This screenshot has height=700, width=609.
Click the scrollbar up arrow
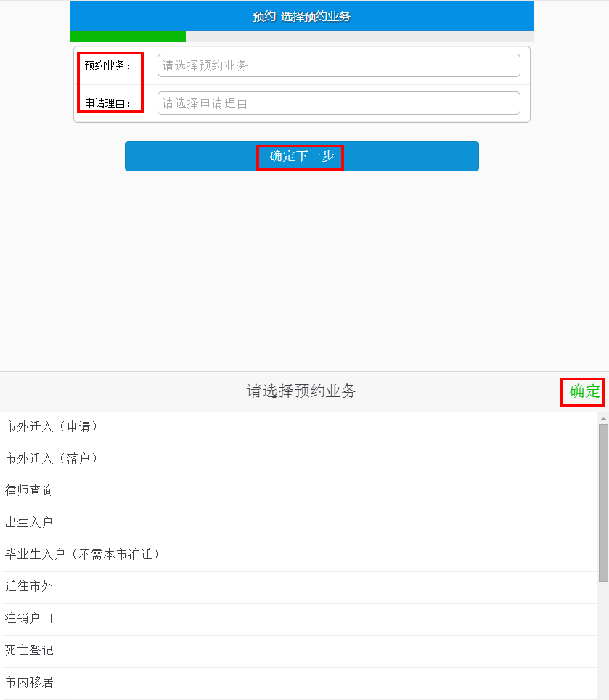point(603,418)
